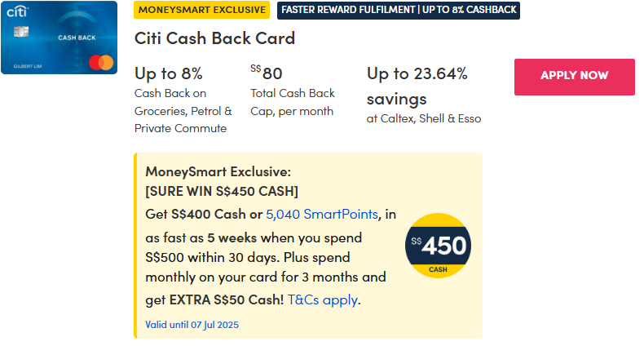The width and height of the screenshot is (644, 346).
Task: Click the Citi Cash Back Card title
Action: pos(214,38)
